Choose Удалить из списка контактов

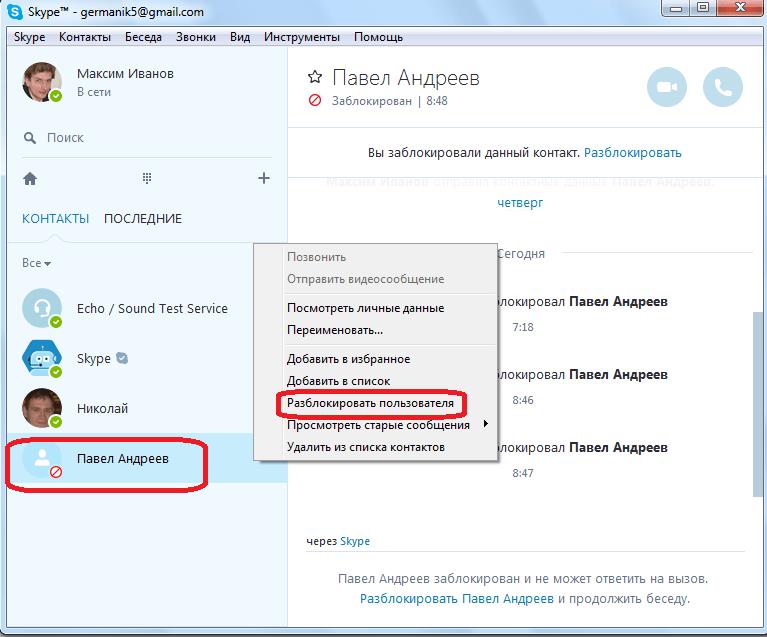365,447
